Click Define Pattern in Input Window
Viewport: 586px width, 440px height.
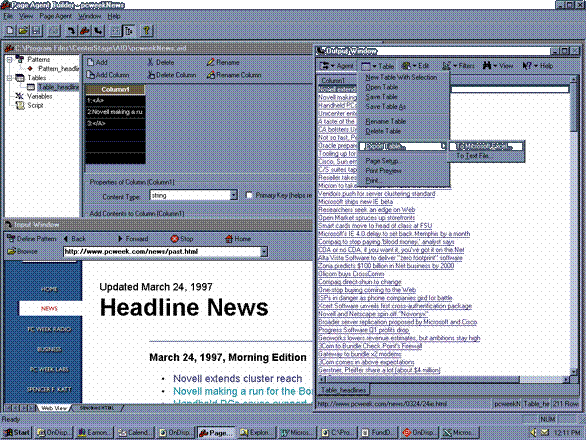[x=32, y=239]
